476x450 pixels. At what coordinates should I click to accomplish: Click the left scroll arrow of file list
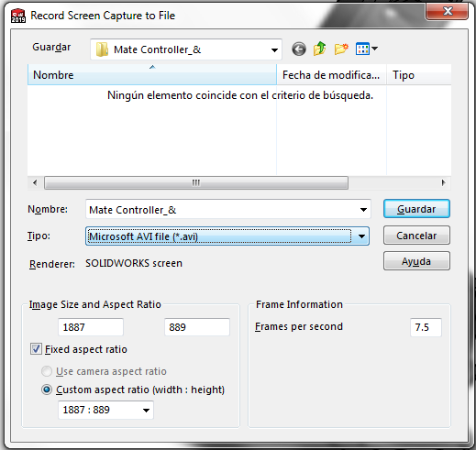click(35, 182)
